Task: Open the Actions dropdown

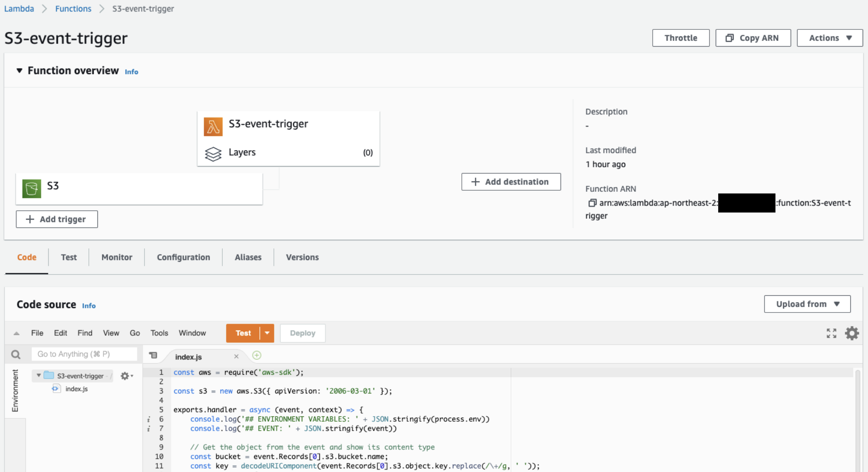Action: pos(830,38)
